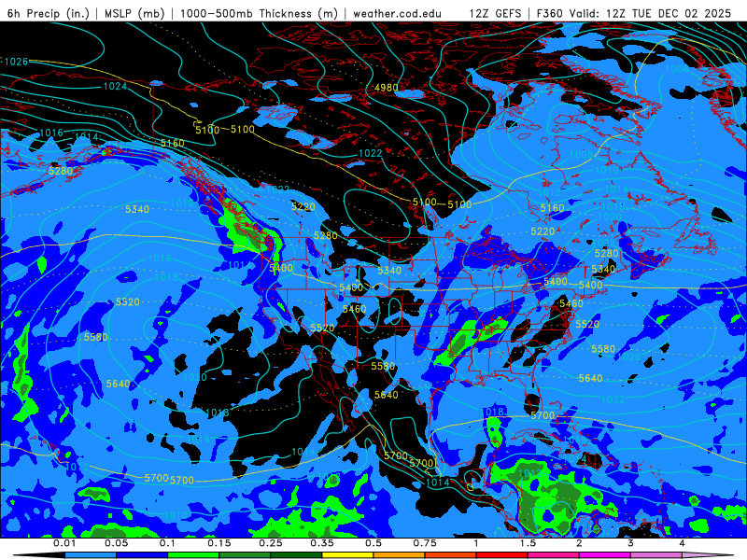Click the 'weather.cod.edu' text in header
The height and width of the screenshot is (560, 747).
pos(397,13)
